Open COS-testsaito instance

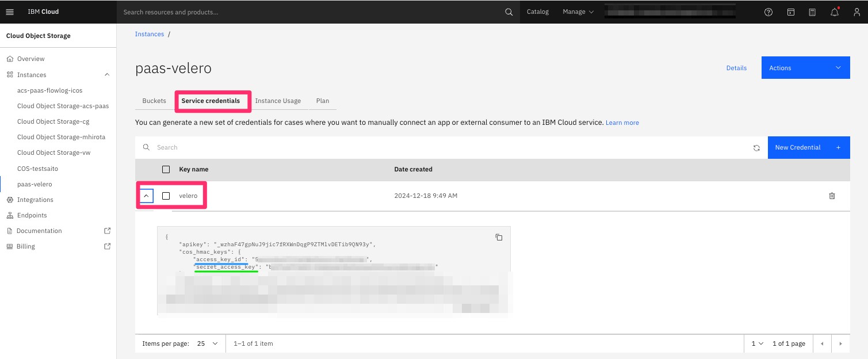click(x=37, y=169)
